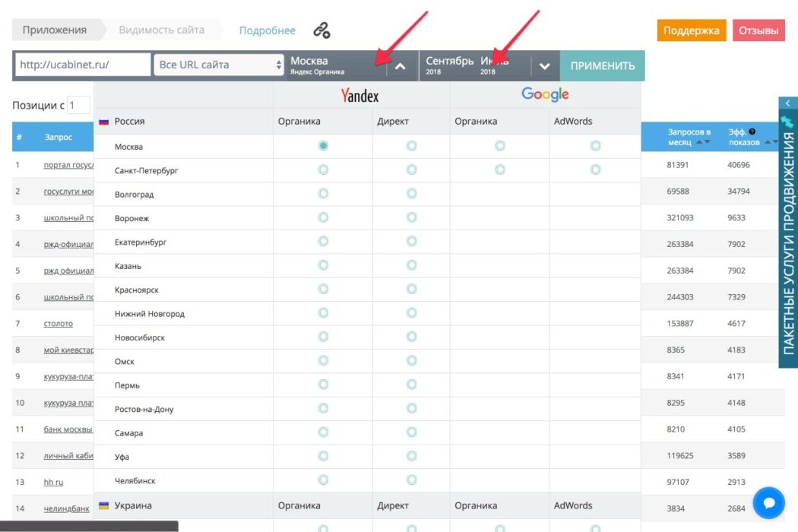Select Пермь Yandex Директ radio
This screenshot has width=798, height=532.
click(x=411, y=385)
